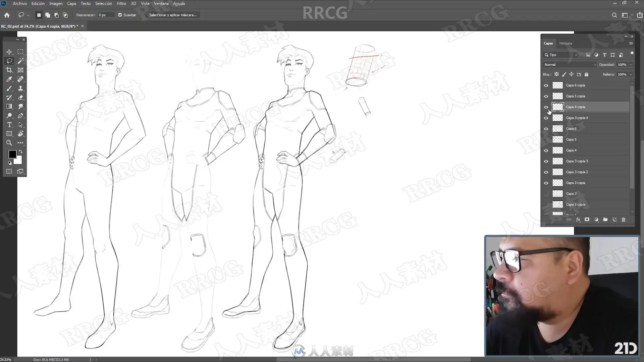Select the Hand tool
The height and width of the screenshot is (362, 644).
20,134
